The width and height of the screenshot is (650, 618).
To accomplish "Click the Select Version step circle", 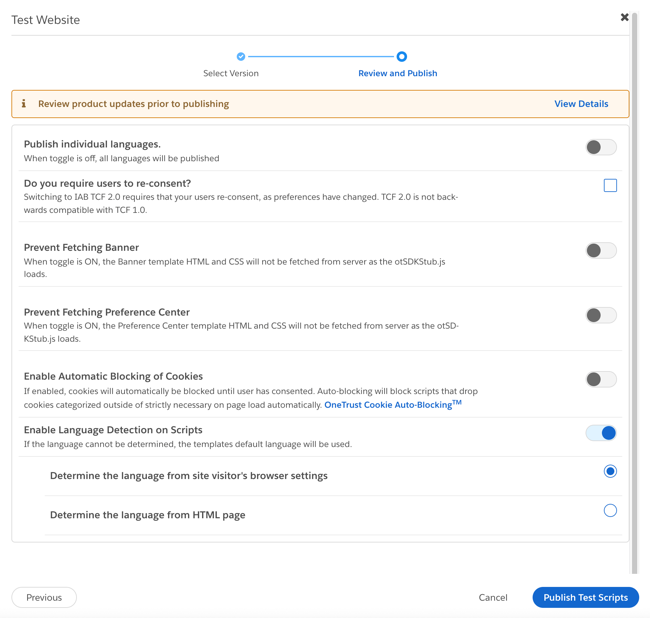I will click(241, 56).
